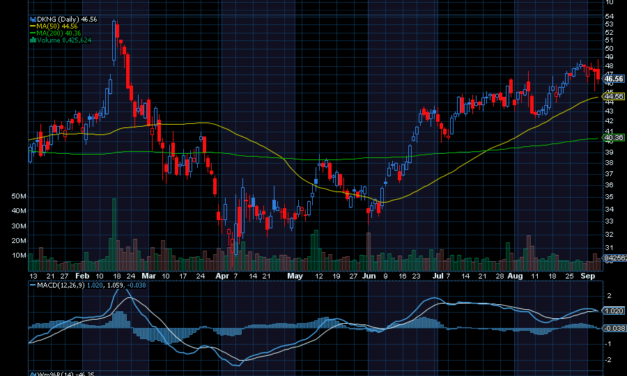Viewport: 627px width, 376px height.
Task: Click the 30M volume axis label
Action: pyautogui.click(x=19, y=226)
